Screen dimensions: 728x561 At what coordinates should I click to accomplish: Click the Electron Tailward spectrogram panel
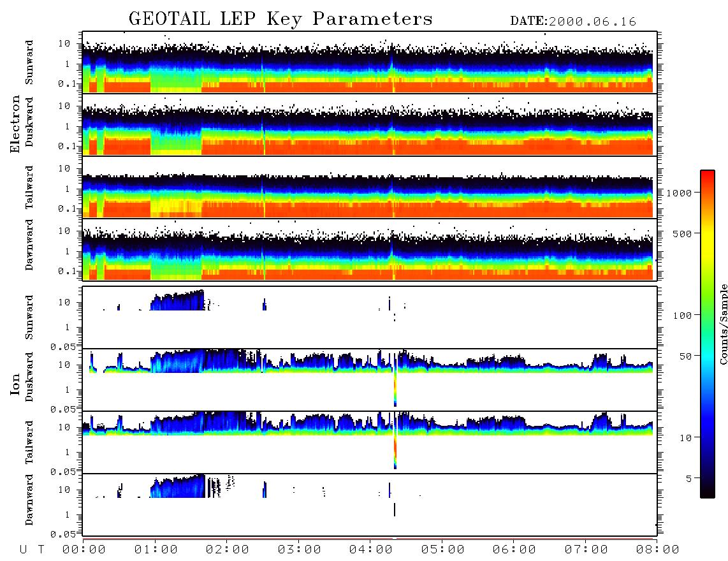point(370,187)
